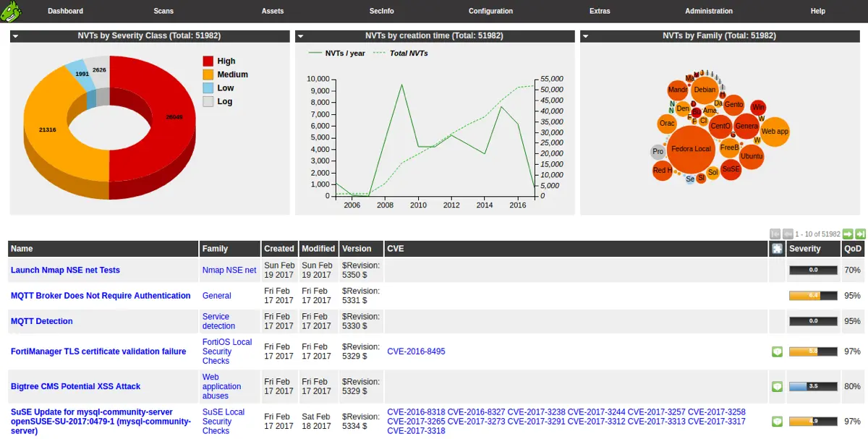Open the Scans menu
The image size is (868, 439).
pyautogui.click(x=163, y=11)
